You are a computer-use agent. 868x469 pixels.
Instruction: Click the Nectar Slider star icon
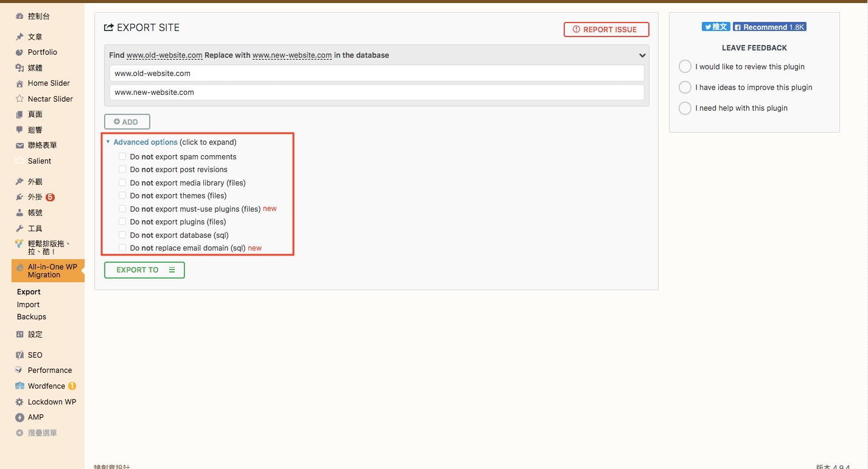[19, 99]
